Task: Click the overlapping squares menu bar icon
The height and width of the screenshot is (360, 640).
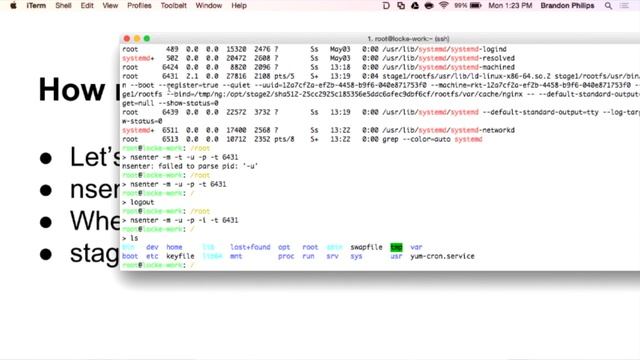Action: (x=401, y=6)
